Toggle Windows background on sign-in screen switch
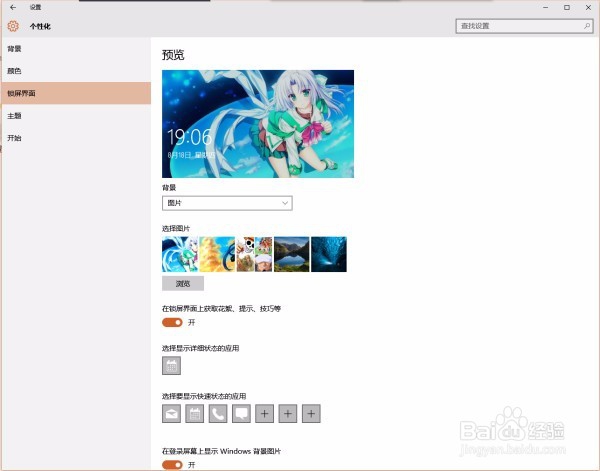The image size is (600, 471). tap(172, 465)
